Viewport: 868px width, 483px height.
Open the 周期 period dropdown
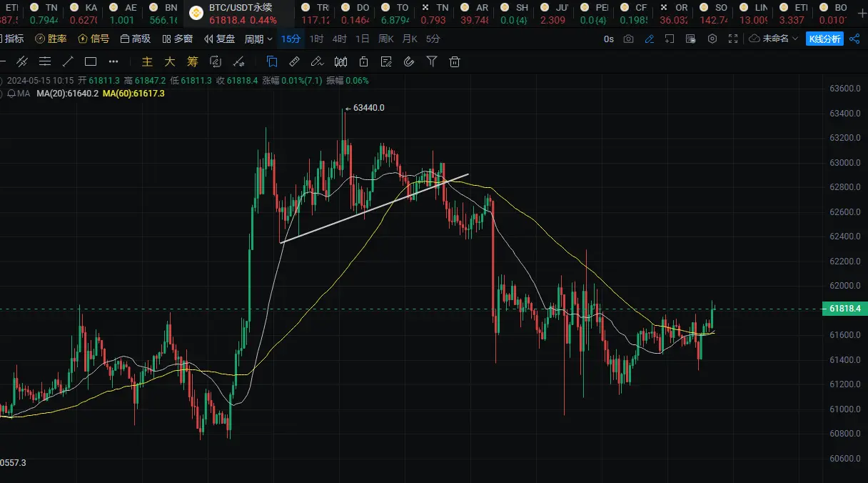(x=258, y=39)
